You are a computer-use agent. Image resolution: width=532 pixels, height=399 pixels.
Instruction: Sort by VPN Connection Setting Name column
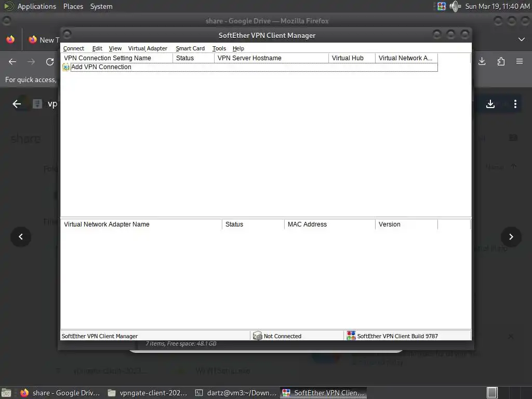pos(117,58)
